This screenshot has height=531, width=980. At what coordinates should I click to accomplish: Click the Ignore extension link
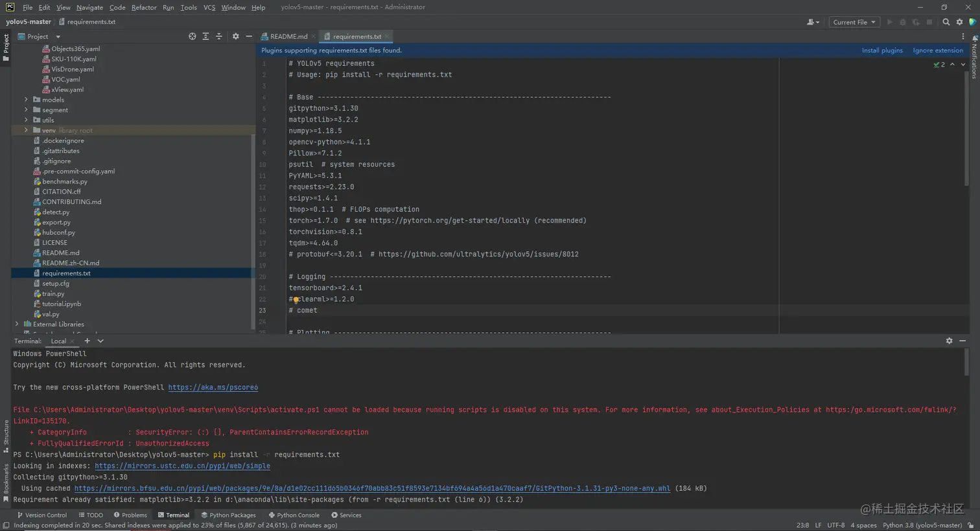coord(938,51)
